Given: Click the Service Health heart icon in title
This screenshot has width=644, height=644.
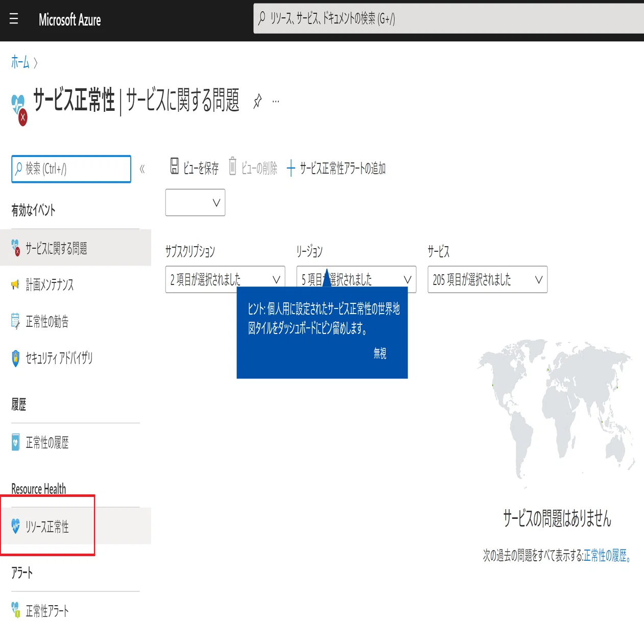Looking at the screenshot, I should (19, 109).
